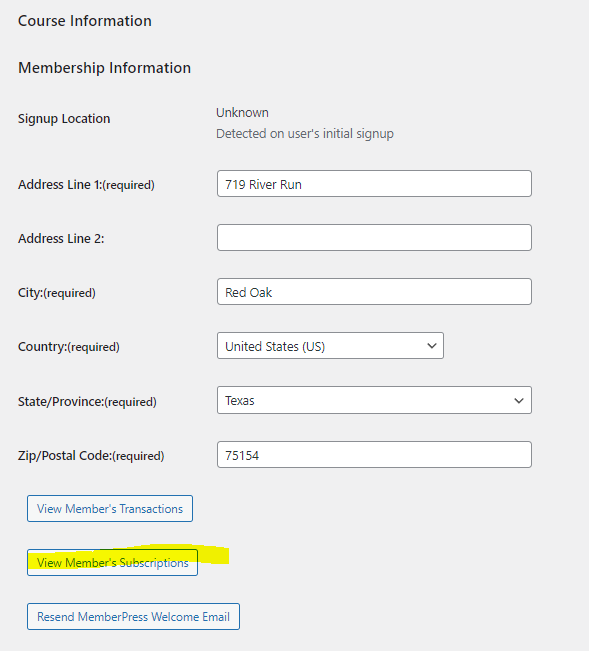Image resolution: width=589 pixels, height=651 pixels.
Task: Click the City field containing Red Oak
Action: click(374, 291)
